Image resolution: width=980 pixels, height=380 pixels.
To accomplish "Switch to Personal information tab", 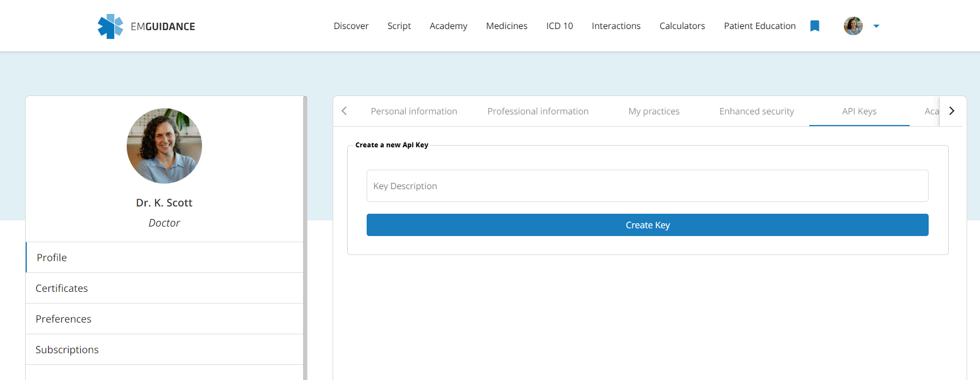I will [414, 112].
